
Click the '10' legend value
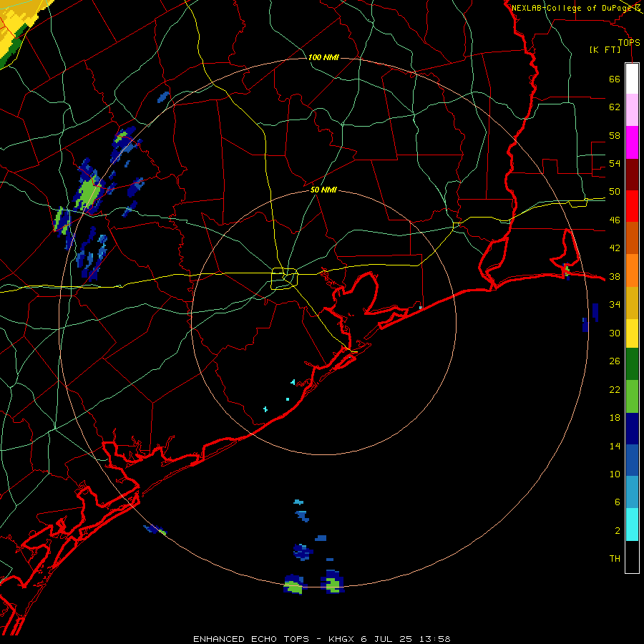pyautogui.click(x=615, y=474)
